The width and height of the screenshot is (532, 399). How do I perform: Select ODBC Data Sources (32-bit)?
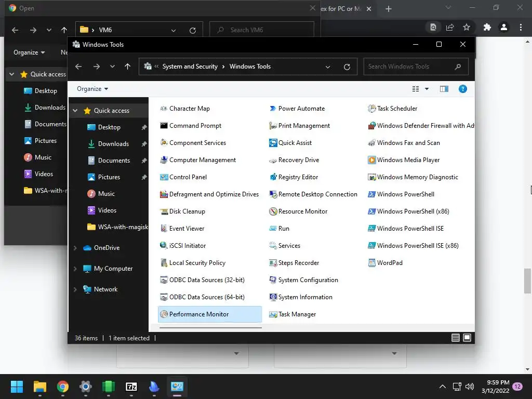point(202,280)
